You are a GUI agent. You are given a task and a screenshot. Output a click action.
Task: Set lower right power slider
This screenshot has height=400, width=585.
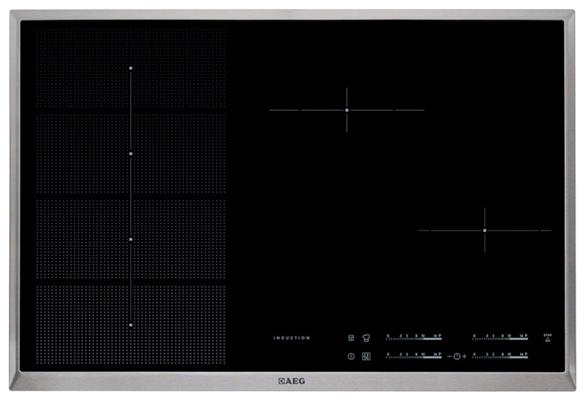(x=500, y=356)
